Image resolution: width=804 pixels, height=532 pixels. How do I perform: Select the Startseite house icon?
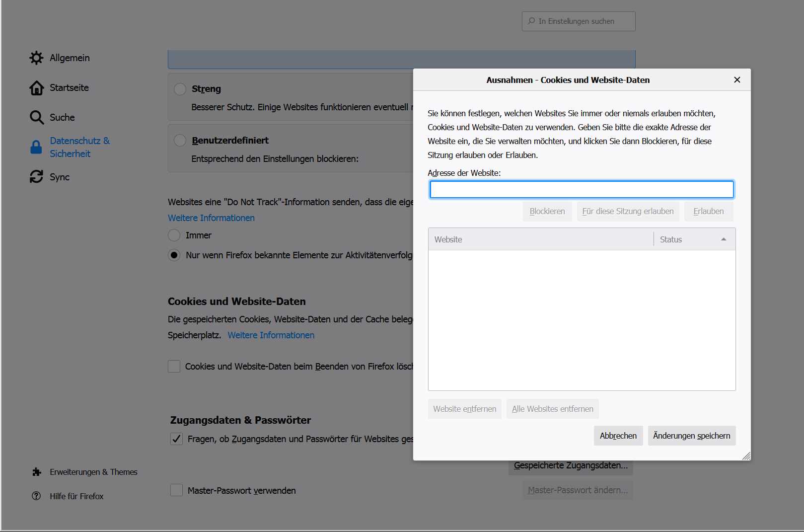[36, 87]
